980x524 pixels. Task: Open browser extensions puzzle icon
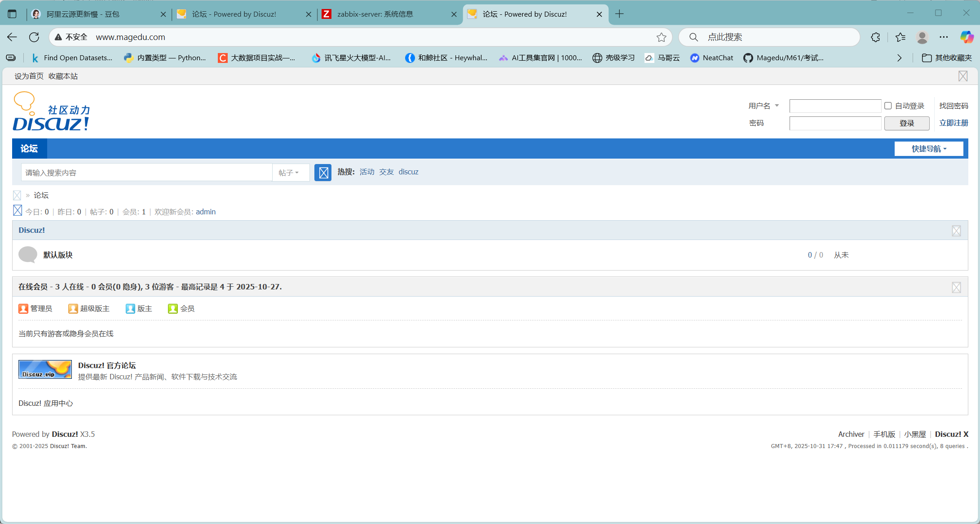[x=875, y=37]
